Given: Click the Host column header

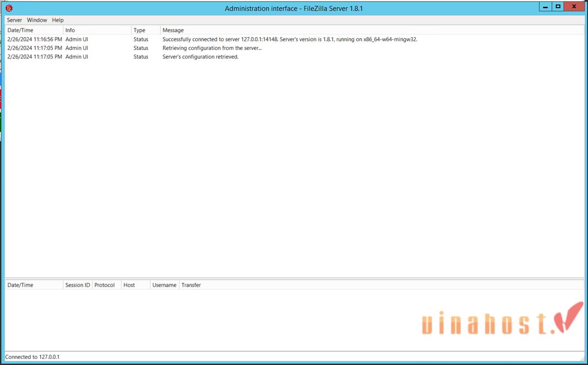Looking at the screenshot, I should coord(136,285).
